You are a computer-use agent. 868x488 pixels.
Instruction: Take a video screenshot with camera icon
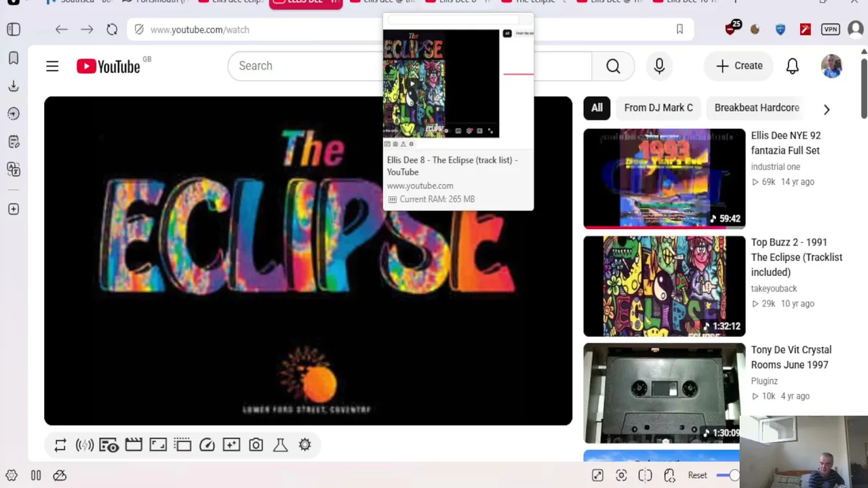(256, 445)
